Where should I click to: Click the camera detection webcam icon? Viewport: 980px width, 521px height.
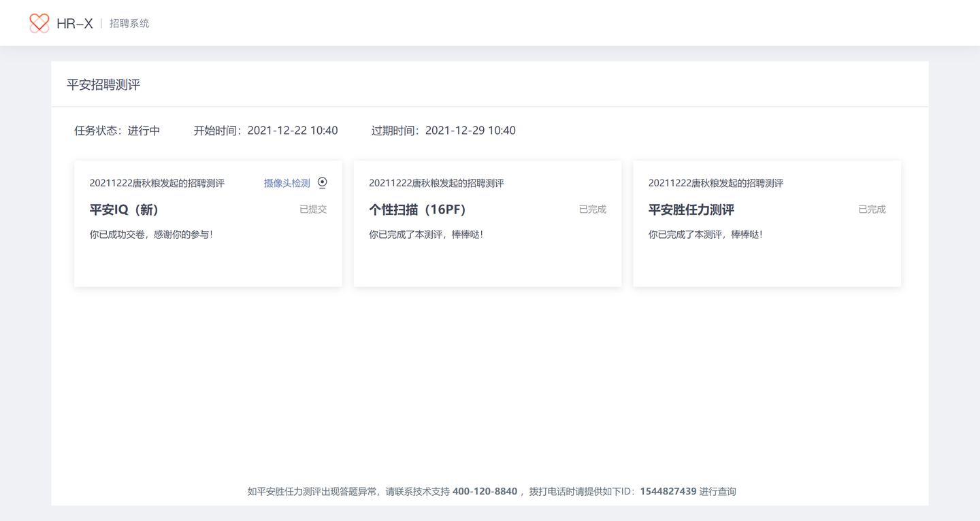323,182
